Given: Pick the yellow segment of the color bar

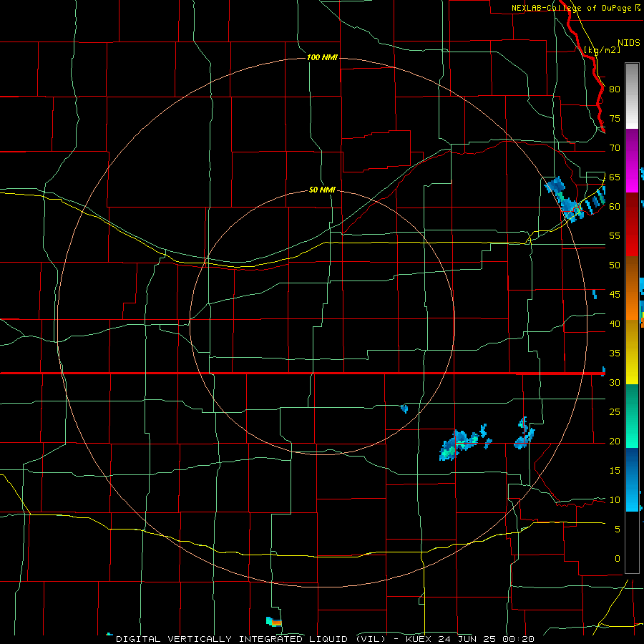Looking at the screenshot, I should coord(632,352).
